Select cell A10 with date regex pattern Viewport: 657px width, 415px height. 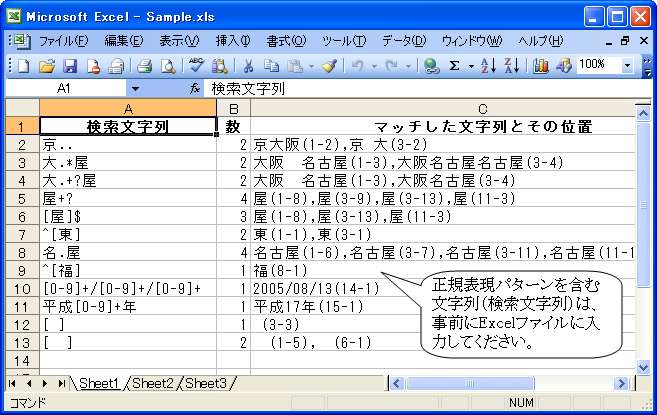128,288
